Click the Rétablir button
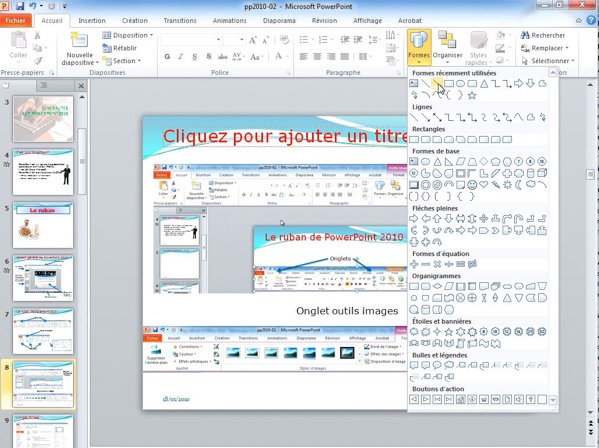Viewport: 599px width, 448px height. 120,48
